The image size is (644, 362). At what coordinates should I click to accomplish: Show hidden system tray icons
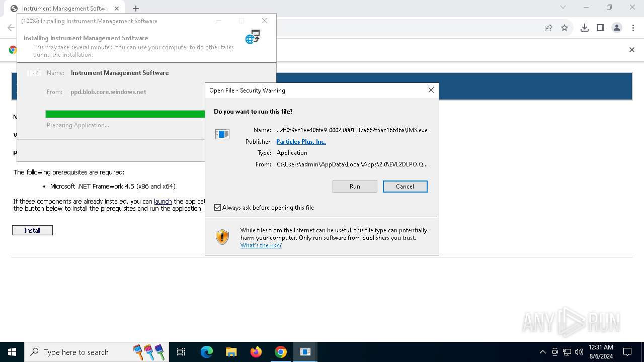(x=542, y=352)
